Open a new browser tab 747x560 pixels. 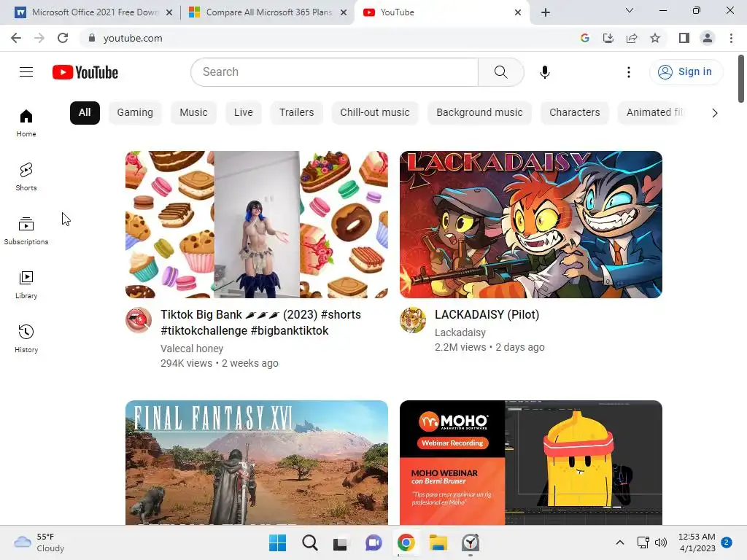point(546,12)
